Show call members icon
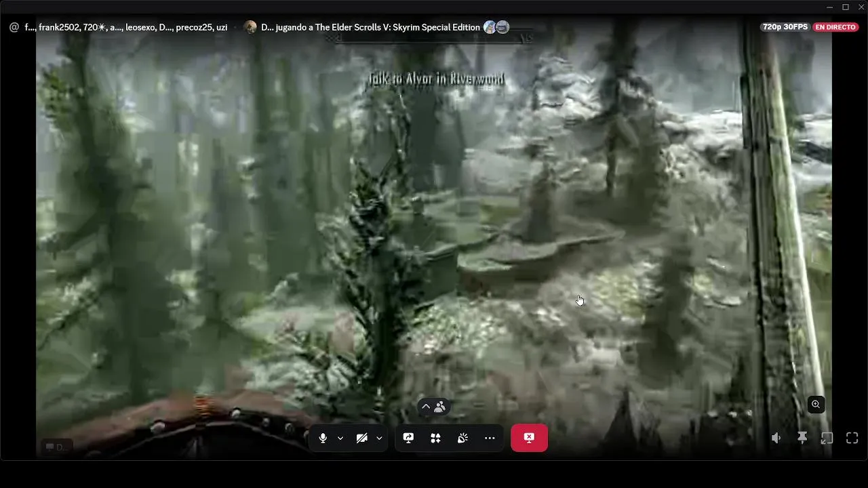This screenshot has height=488, width=868. tap(440, 407)
